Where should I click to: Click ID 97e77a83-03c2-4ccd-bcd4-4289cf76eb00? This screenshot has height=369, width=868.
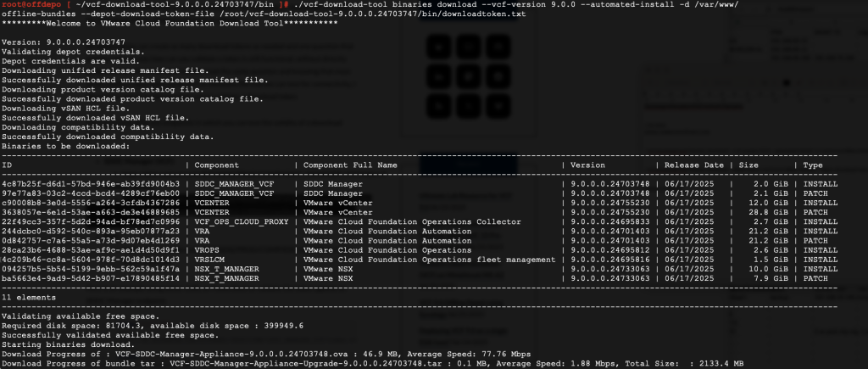coord(91,193)
